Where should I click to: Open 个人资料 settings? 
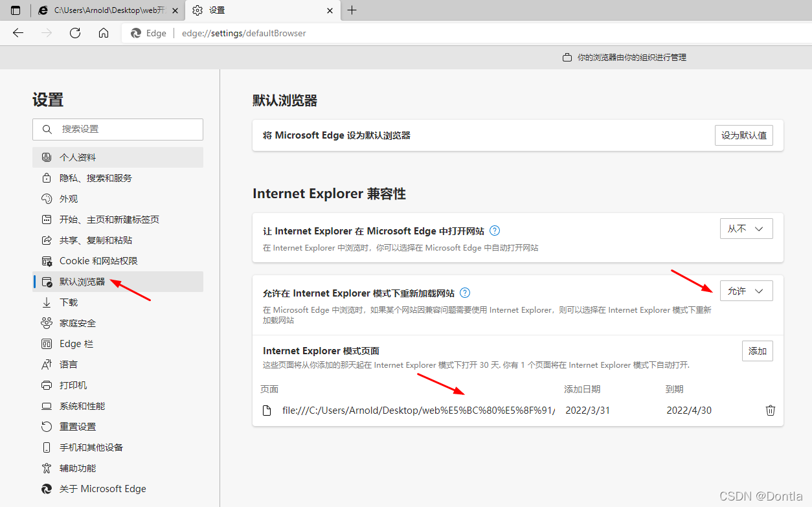118,157
